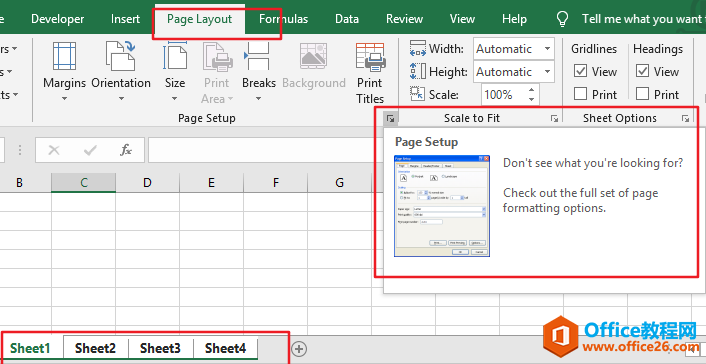The width and height of the screenshot is (706, 364).
Task: Select the Page Layout tab
Action: pos(199,19)
